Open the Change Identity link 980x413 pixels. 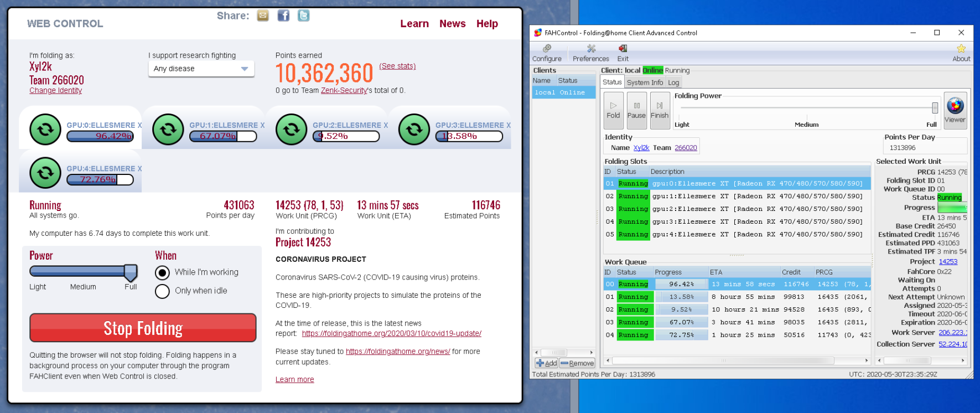click(x=55, y=91)
